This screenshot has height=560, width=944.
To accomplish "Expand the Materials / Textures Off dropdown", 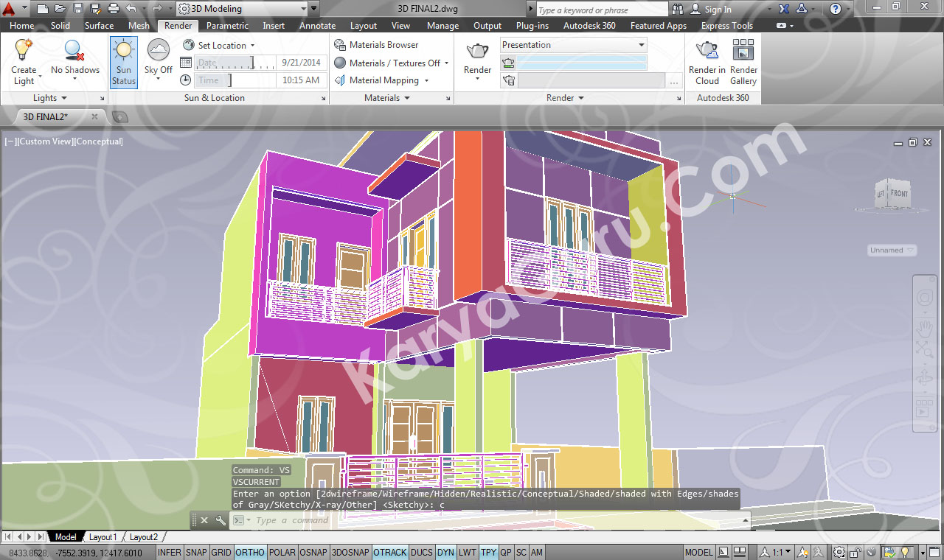I will 446,63.
